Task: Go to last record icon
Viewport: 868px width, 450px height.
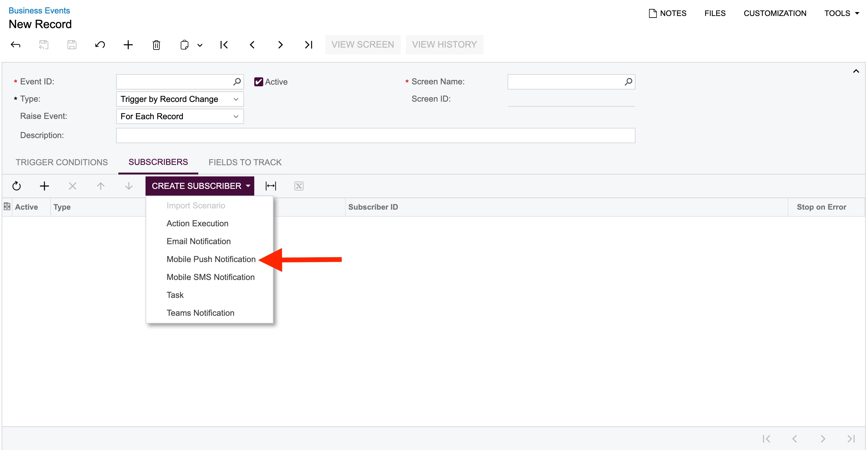Action: coord(308,45)
